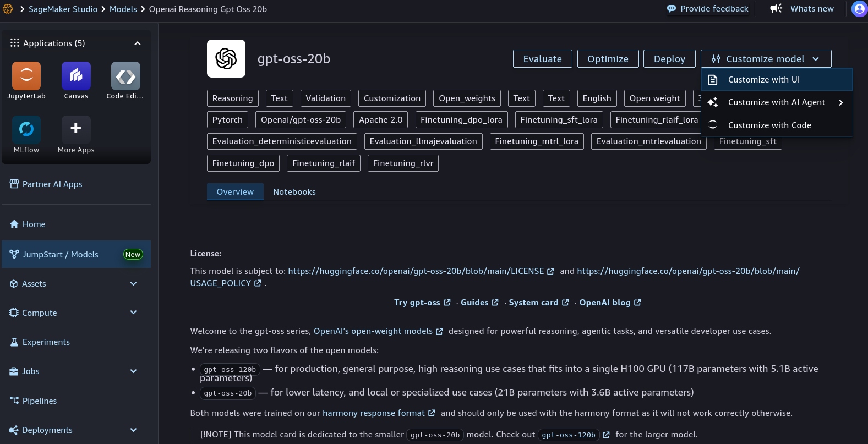Click the Evaluate button
868x444 pixels.
click(542, 59)
